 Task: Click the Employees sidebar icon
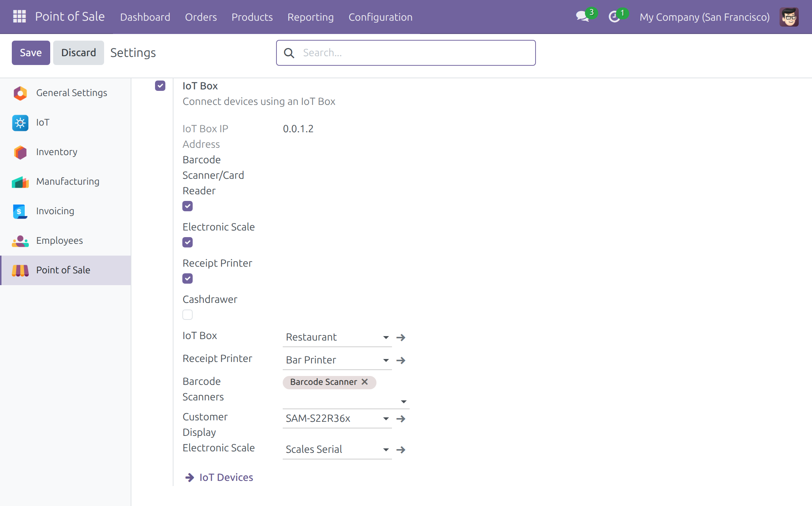20,241
